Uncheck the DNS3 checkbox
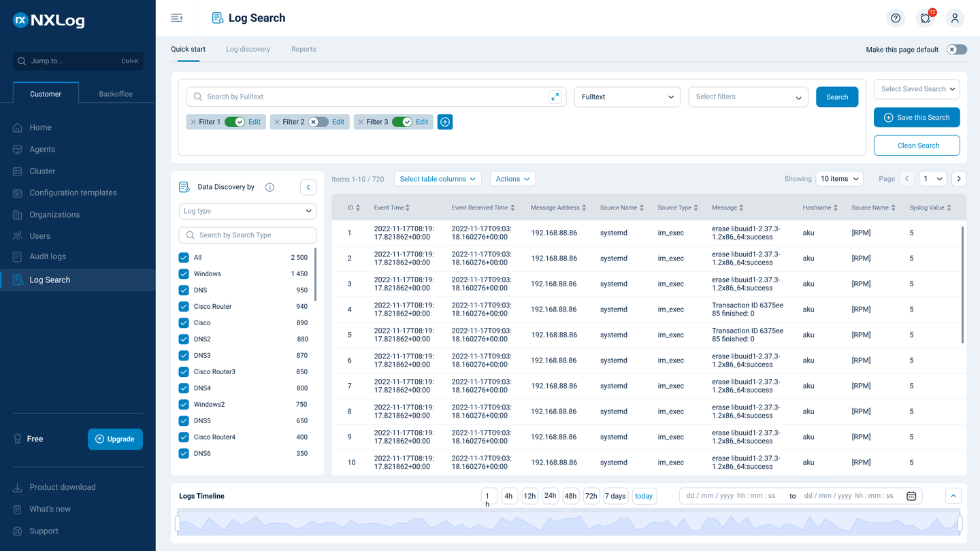This screenshot has height=551, width=980. (x=184, y=355)
